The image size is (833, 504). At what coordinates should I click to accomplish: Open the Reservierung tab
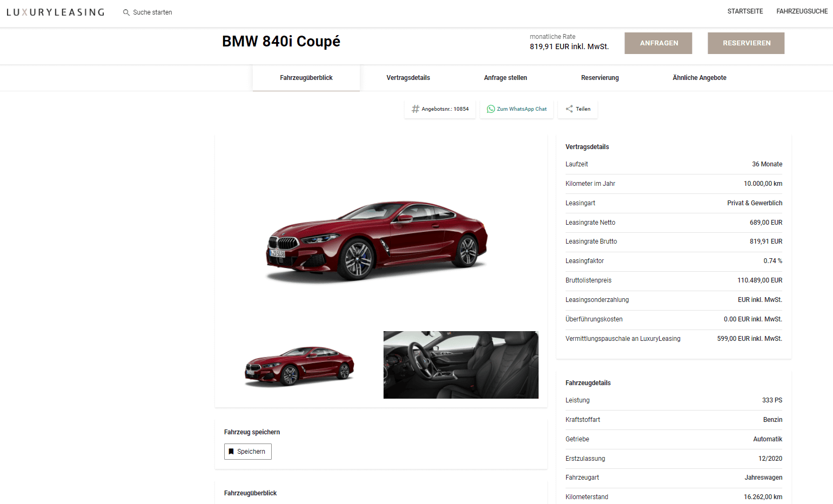coord(600,78)
